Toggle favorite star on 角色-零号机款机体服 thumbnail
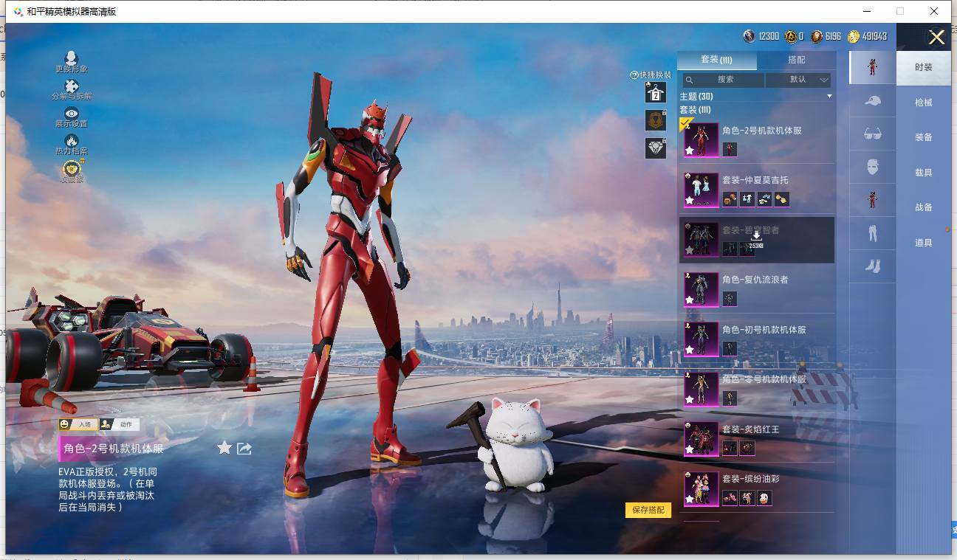Viewport: 957px width, 560px height. click(x=690, y=399)
